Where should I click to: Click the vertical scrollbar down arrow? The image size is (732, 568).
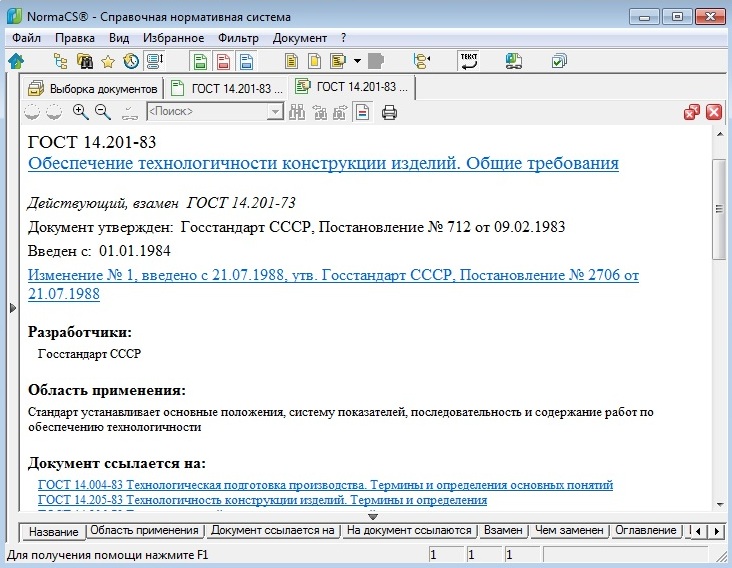719,505
